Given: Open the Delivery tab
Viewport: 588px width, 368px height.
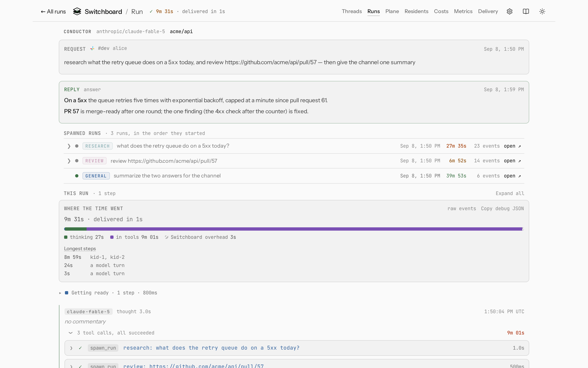Looking at the screenshot, I should pyautogui.click(x=488, y=11).
